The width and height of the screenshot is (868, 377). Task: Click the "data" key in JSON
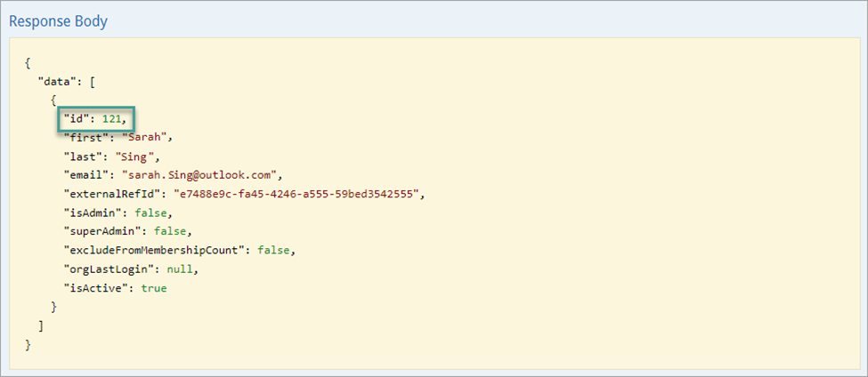pyautogui.click(x=55, y=81)
